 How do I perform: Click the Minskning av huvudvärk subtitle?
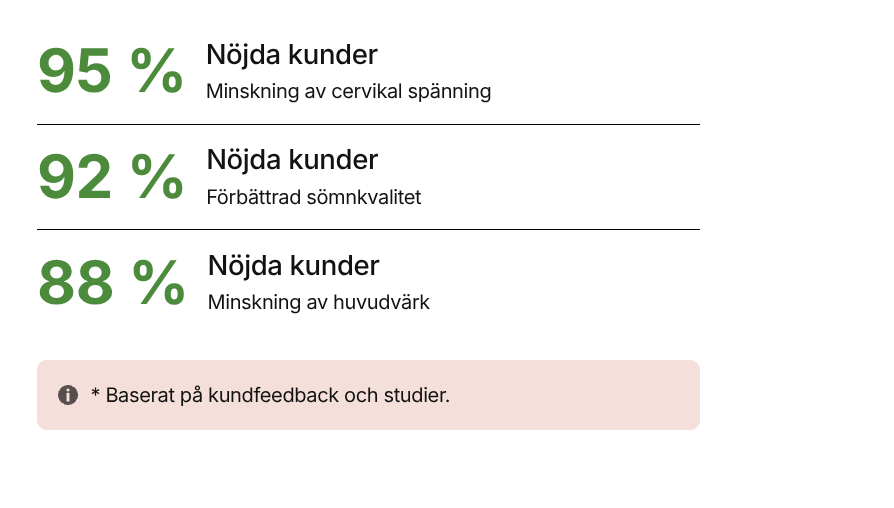pos(318,302)
